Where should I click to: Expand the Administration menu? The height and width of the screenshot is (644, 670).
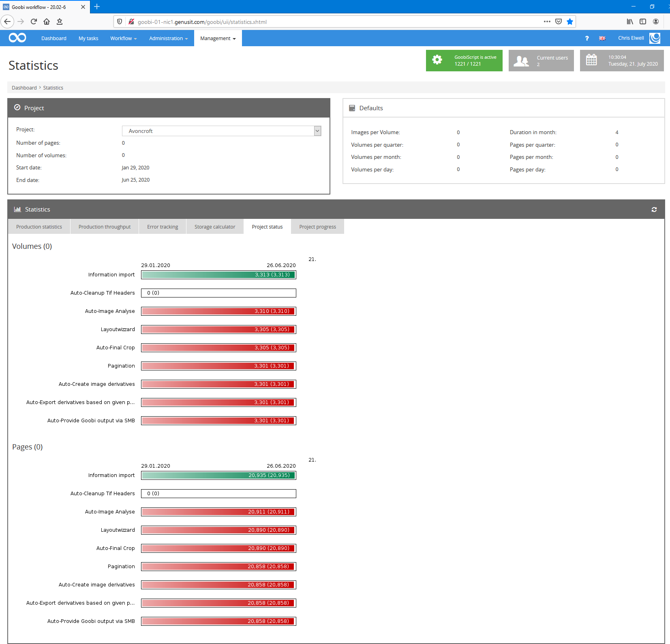(x=168, y=38)
